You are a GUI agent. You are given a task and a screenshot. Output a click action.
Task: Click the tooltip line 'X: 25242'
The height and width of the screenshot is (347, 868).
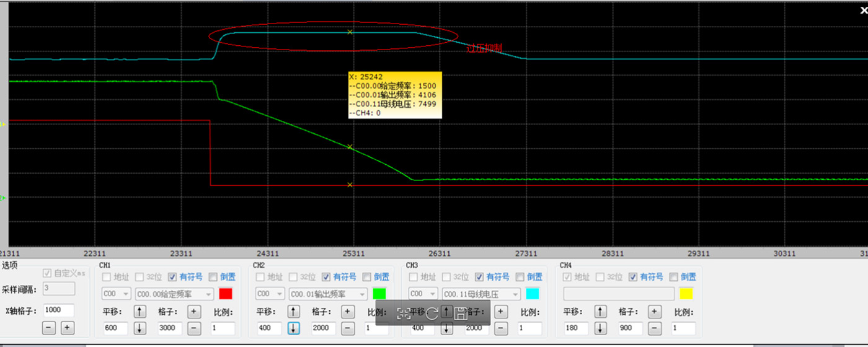tap(366, 77)
